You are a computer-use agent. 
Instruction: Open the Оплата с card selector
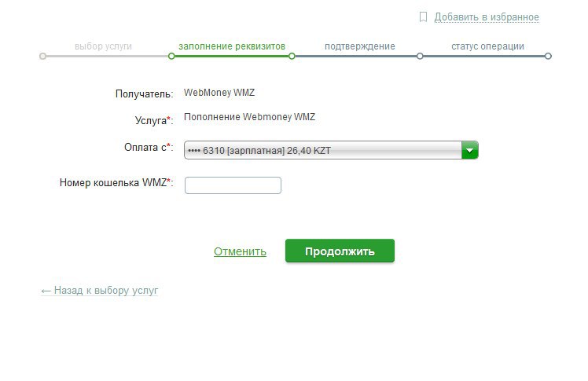[x=331, y=150]
